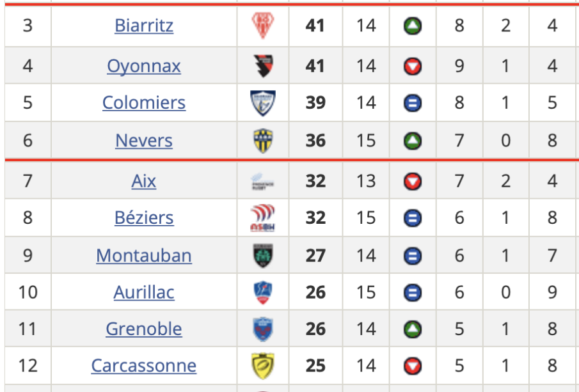The image size is (579, 392).
Task: Select the Montauban team link
Action: pos(144,256)
